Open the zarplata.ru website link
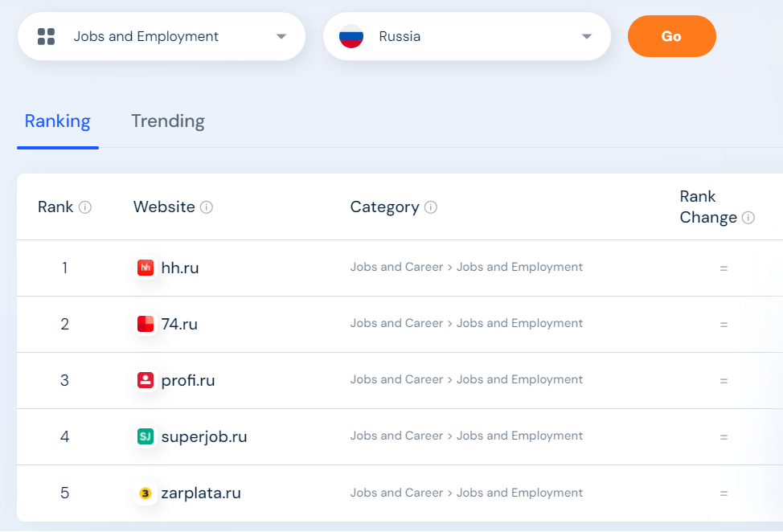 201,493
